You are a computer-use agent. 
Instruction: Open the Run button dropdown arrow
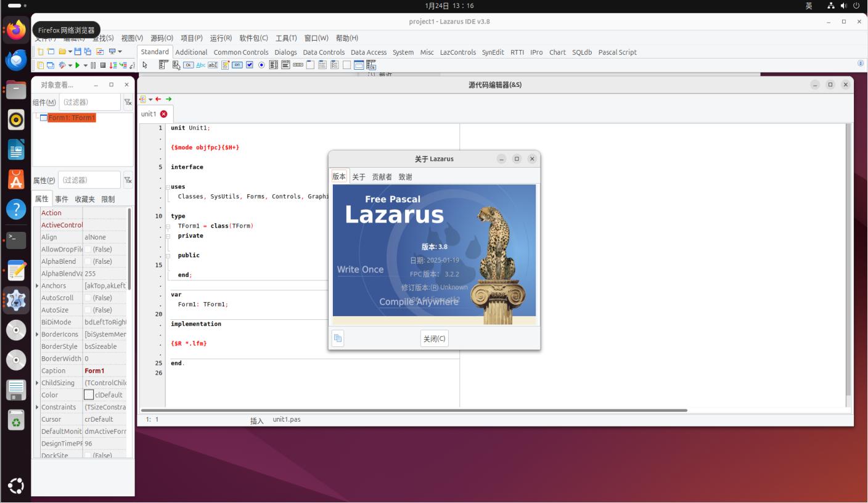click(85, 65)
